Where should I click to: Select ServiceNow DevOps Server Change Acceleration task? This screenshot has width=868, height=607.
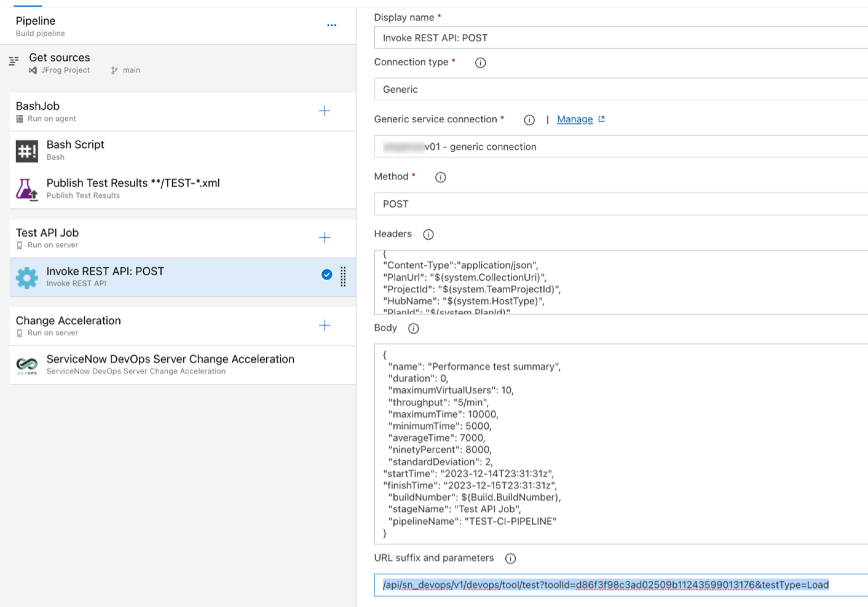[183, 365]
